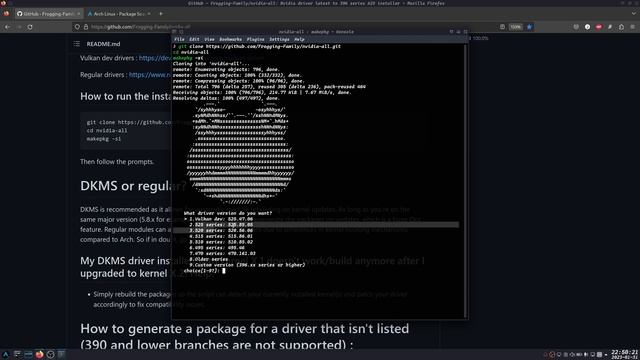This screenshot has width=640, height=360.
Task: Open the Regular drivers link
Action: (150, 75)
